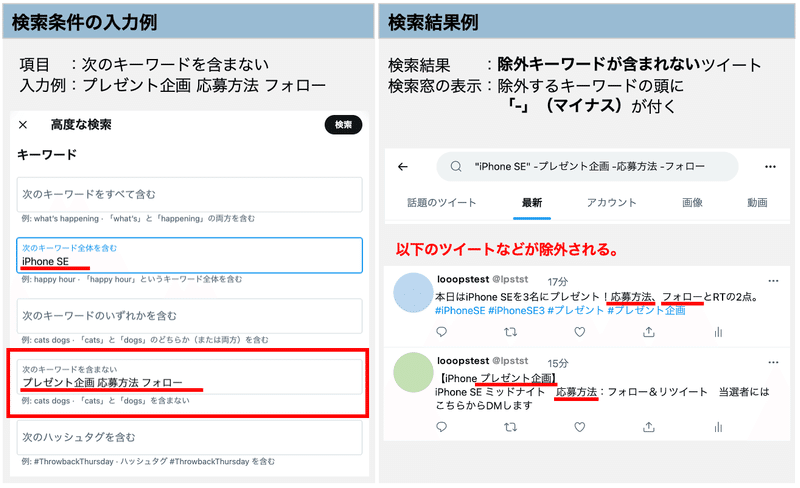Screen dimensions: 800x488
Task: Retweet the 15分 tweet
Action: tap(511, 427)
